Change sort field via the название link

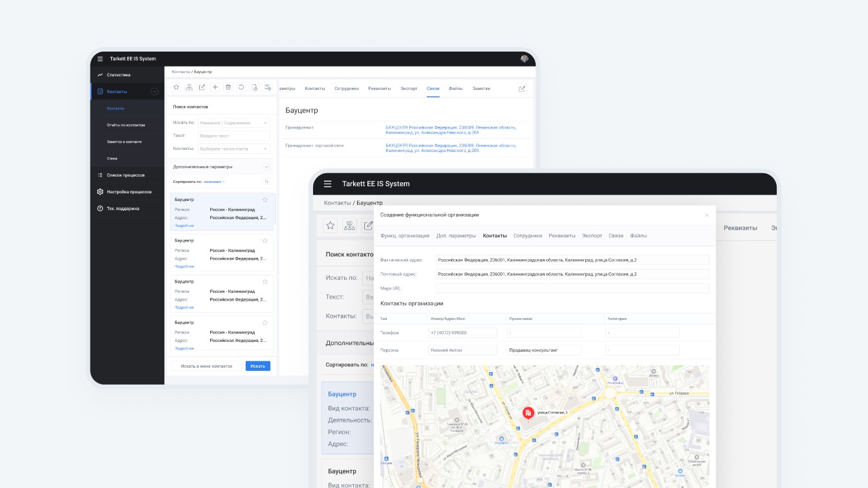click(x=213, y=182)
